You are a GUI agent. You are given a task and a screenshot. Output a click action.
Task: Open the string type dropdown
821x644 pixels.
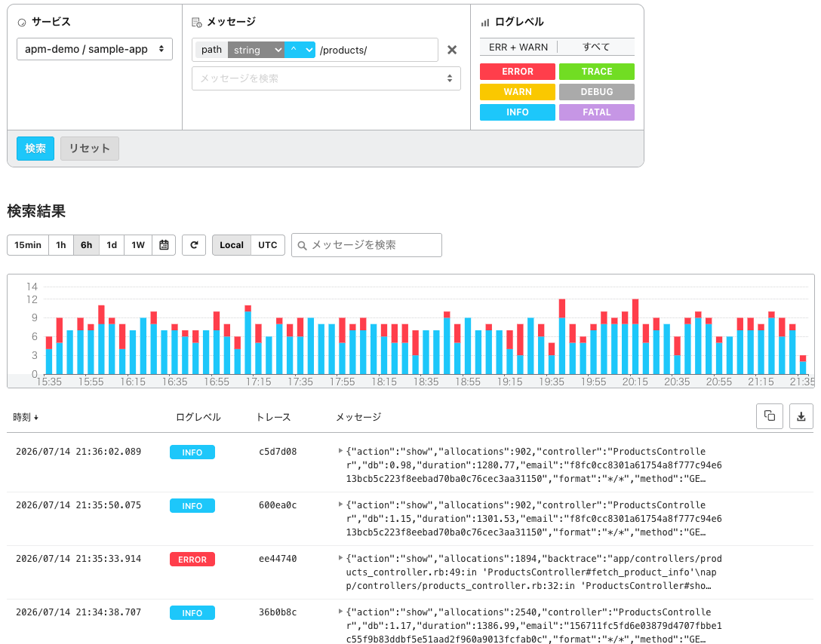pyautogui.click(x=257, y=50)
